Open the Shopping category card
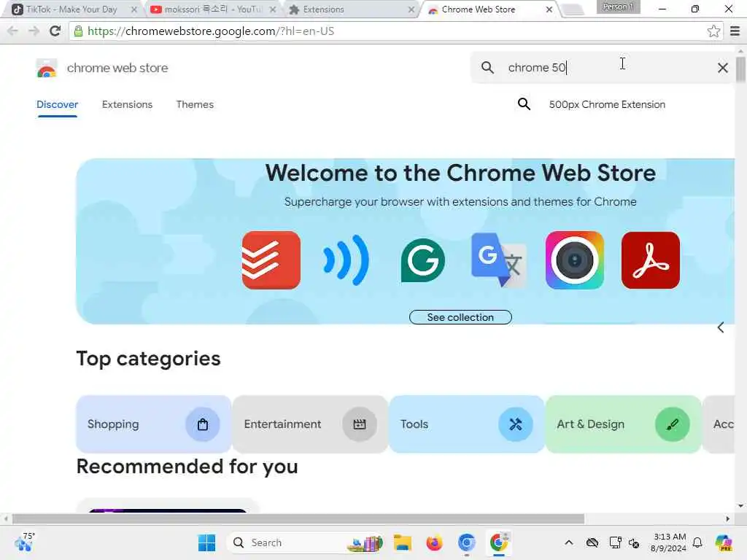 (153, 424)
